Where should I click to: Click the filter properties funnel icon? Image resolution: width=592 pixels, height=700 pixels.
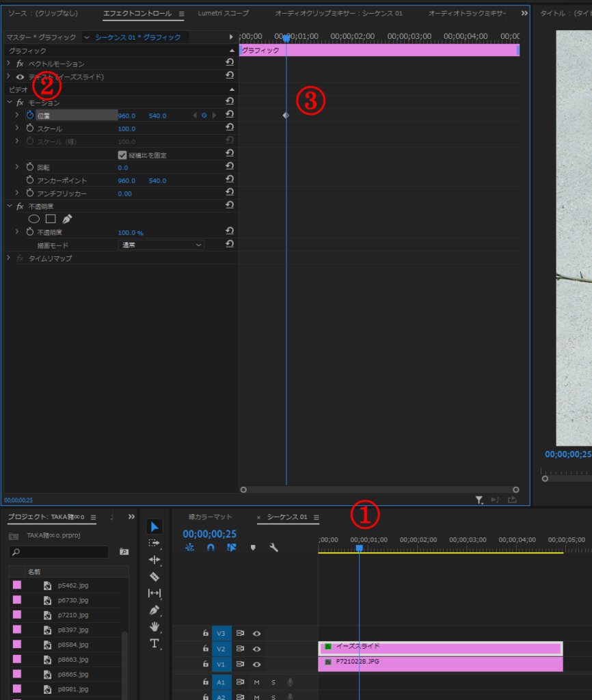click(479, 500)
